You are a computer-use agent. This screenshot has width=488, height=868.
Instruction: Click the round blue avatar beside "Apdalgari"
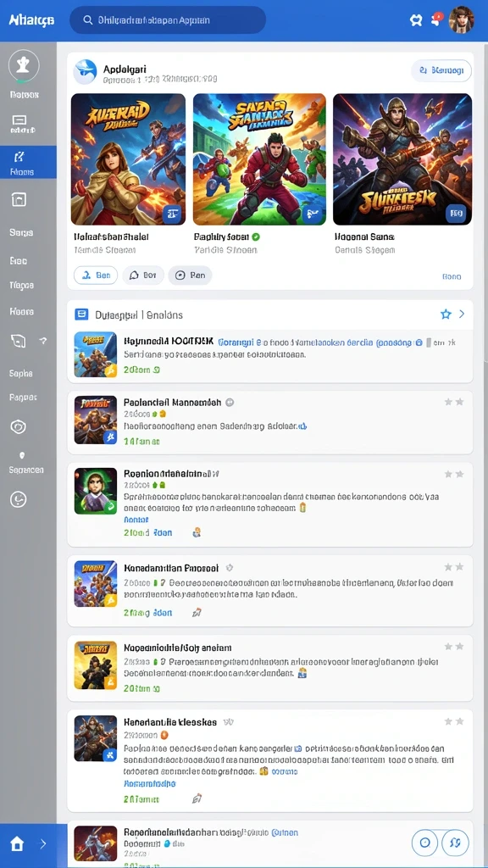click(x=86, y=72)
